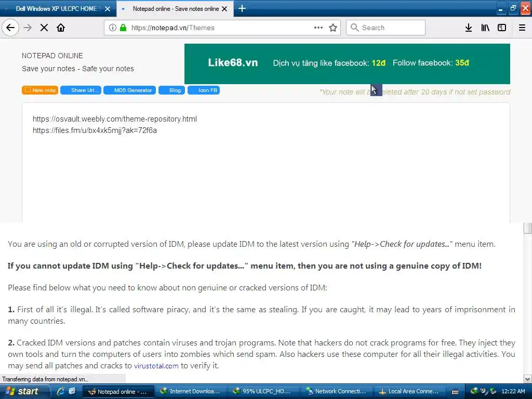Open the Library icon in toolbar
Viewport: 532px width, 399px height.
pyautogui.click(x=485, y=28)
